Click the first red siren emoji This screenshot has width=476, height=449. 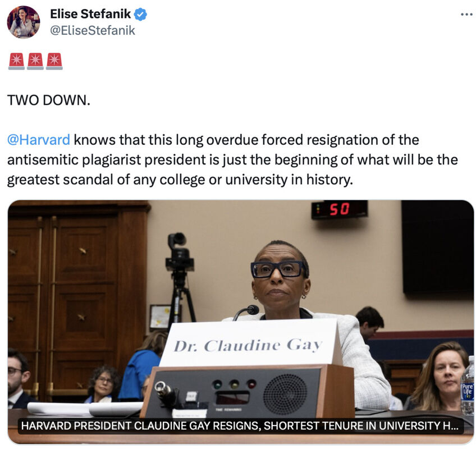pos(16,61)
